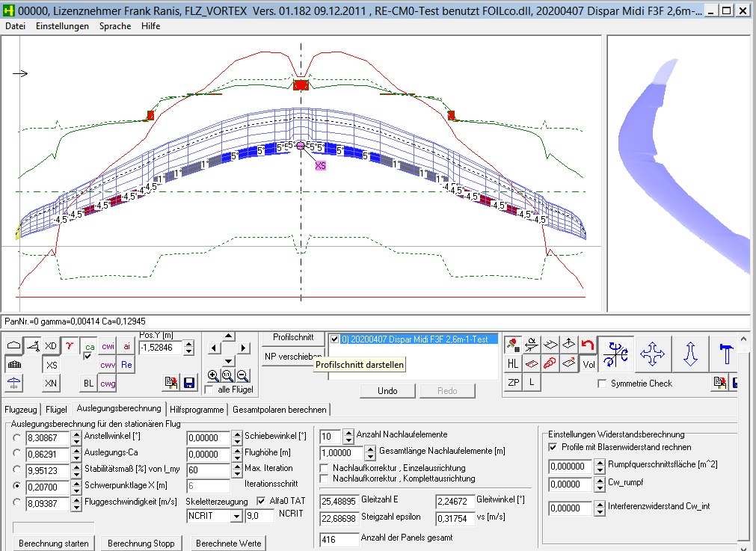
Task: Increase Pos.Y value with up spinner
Action: [188, 344]
